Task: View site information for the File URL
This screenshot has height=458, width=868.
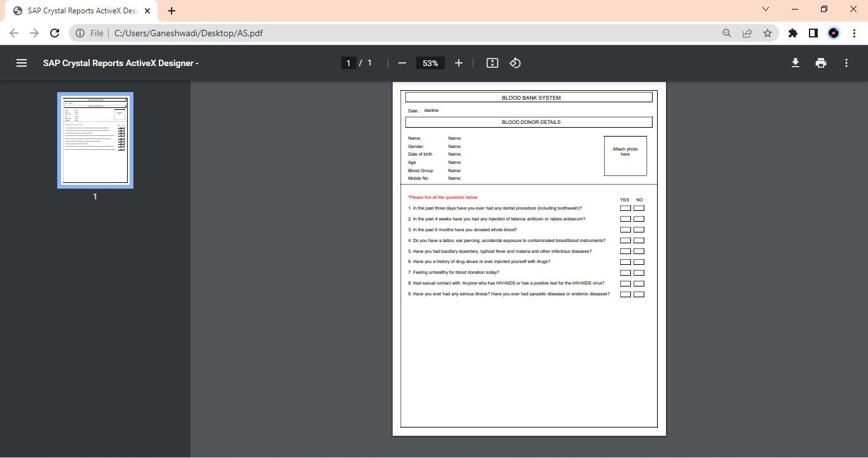Action: click(x=89, y=33)
